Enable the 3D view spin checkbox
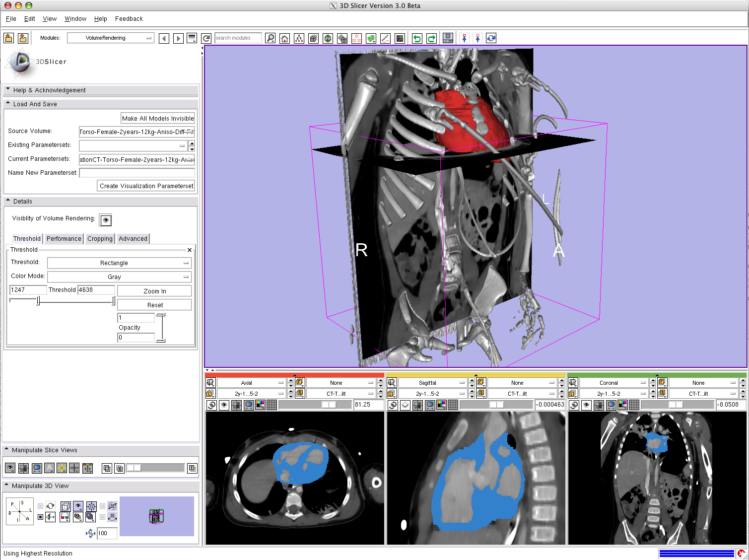The image size is (749, 560). [41, 506]
